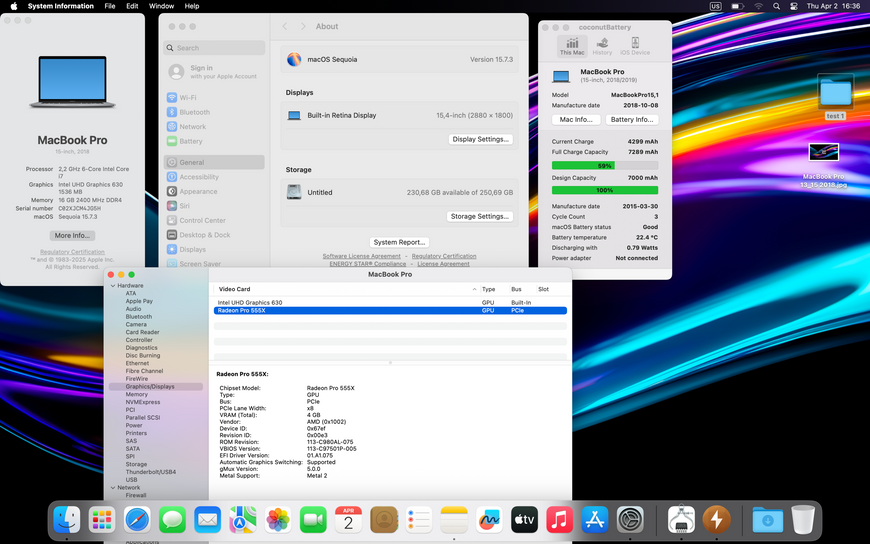Select Wi-Fi in System Settings sidebar
Viewport: 870px width, 544px height.
coord(214,98)
